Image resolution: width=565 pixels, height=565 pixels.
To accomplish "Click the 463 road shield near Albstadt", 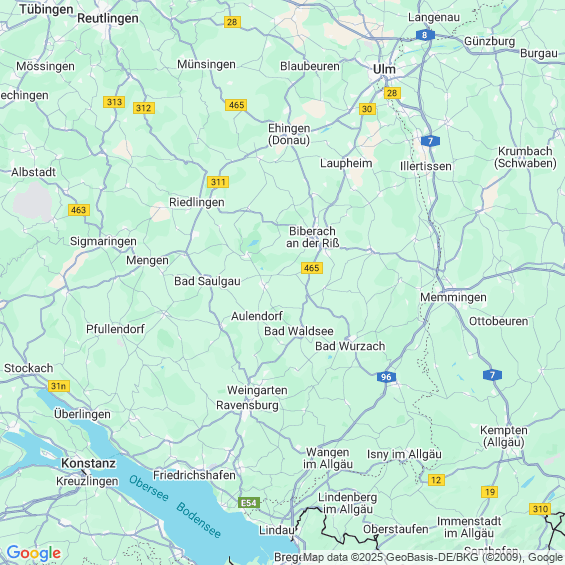I will pos(79,210).
